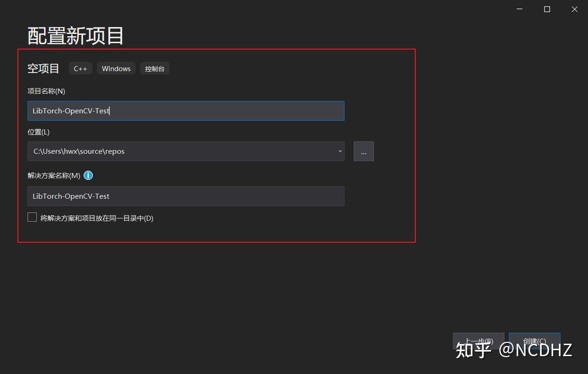
Task: Select the 控制台 tag
Action: pyautogui.click(x=155, y=68)
